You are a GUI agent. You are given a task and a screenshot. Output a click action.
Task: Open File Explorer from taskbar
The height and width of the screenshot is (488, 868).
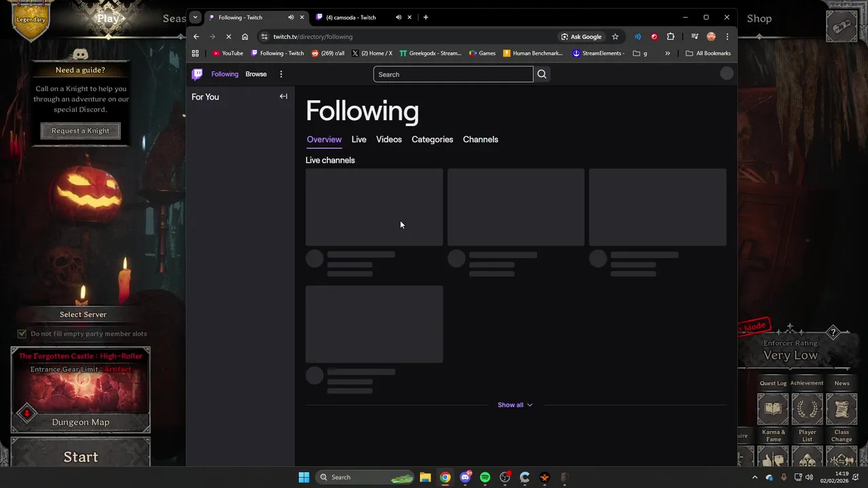click(x=425, y=477)
